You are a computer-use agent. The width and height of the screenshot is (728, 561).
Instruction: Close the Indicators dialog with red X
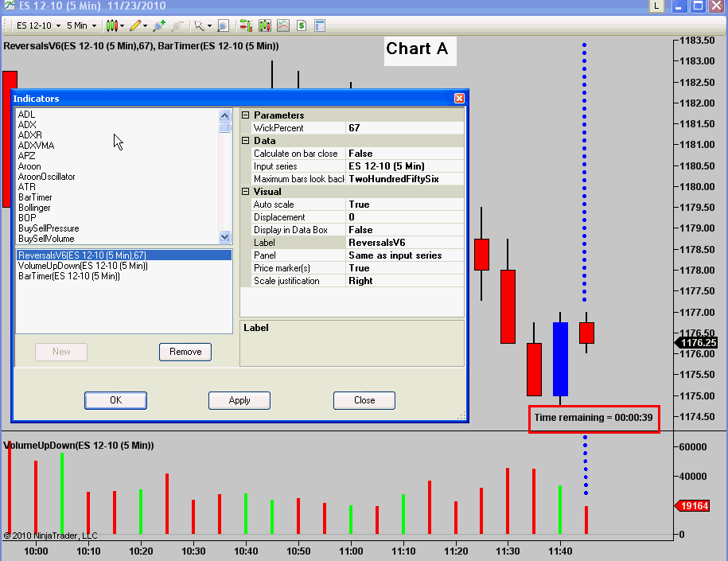point(459,98)
